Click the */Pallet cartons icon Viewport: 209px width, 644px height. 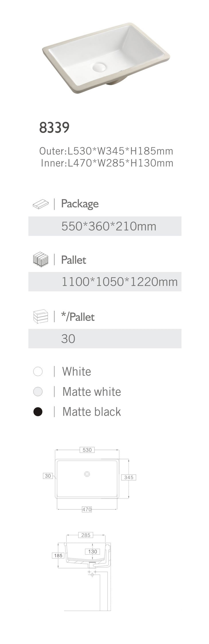41,316
